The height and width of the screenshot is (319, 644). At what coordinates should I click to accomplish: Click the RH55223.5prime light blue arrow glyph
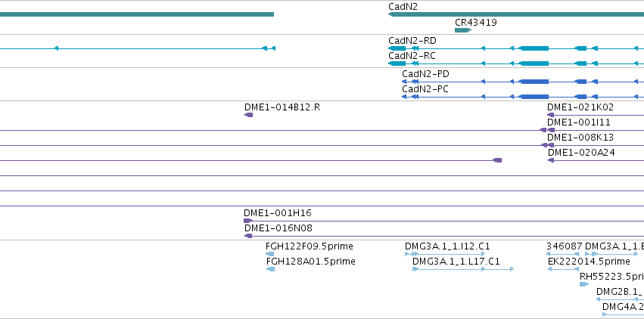[584, 284]
